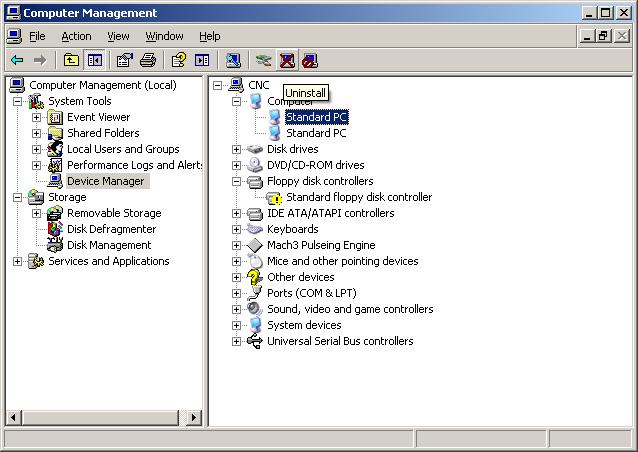Collapse the Floppy disk controllers node
Viewport: 638px width, 452px height.
(x=237, y=181)
